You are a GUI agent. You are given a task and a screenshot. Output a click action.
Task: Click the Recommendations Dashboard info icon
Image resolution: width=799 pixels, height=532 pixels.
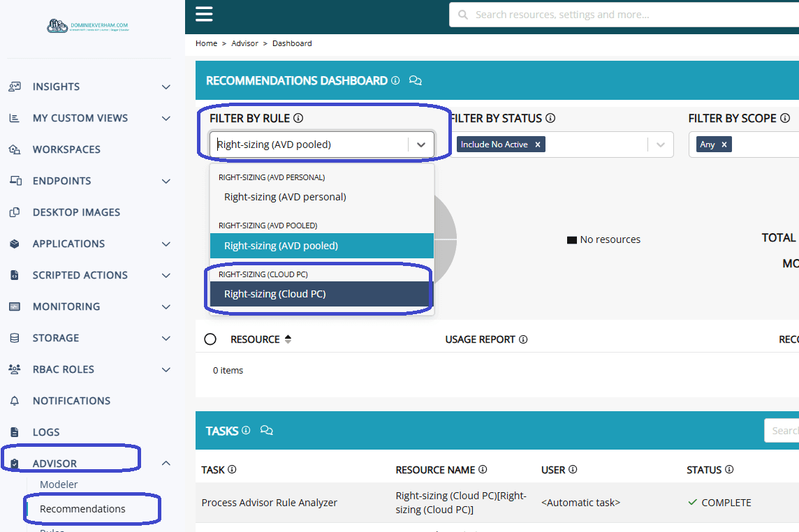(x=395, y=80)
